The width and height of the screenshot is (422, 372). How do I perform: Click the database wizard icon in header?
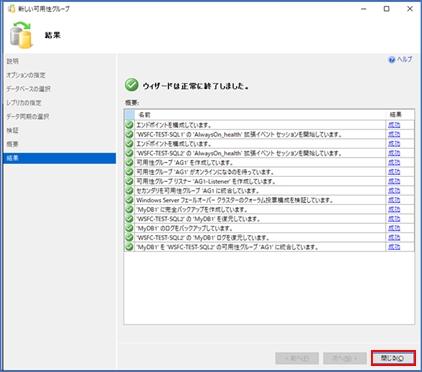(21, 35)
